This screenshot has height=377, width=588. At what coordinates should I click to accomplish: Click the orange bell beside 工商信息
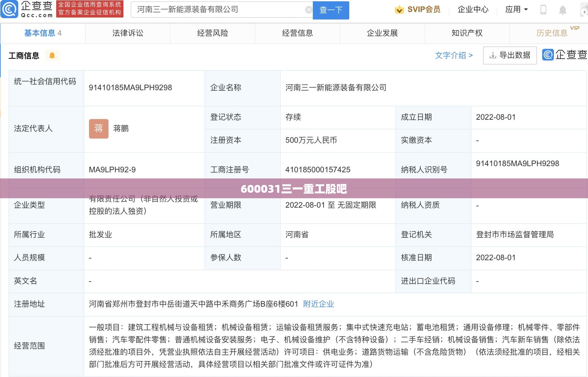pos(52,55)
